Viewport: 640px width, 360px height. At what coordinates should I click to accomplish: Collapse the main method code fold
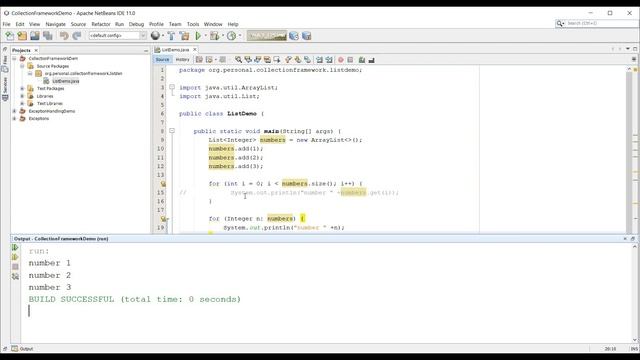pyautogui.click(x=172, y=131)
